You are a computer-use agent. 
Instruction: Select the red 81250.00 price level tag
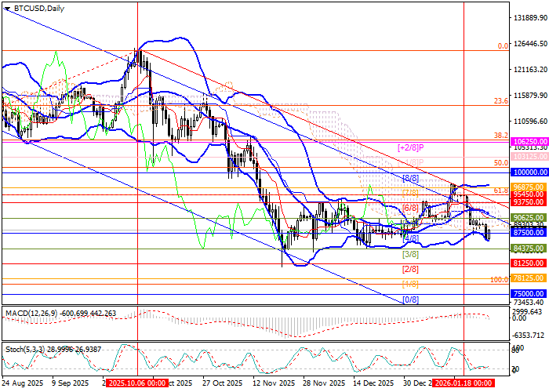pyautogui.click(x=528, y=263)
